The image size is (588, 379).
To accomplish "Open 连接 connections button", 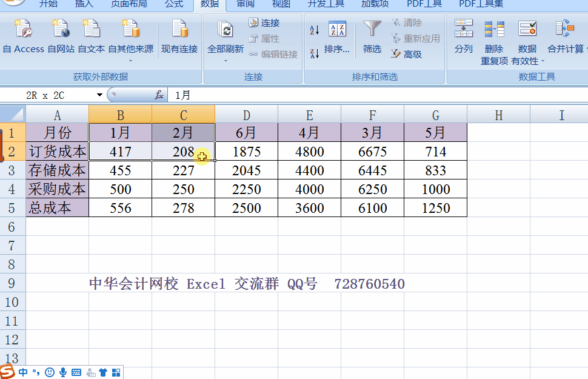I will coord(264,23).
